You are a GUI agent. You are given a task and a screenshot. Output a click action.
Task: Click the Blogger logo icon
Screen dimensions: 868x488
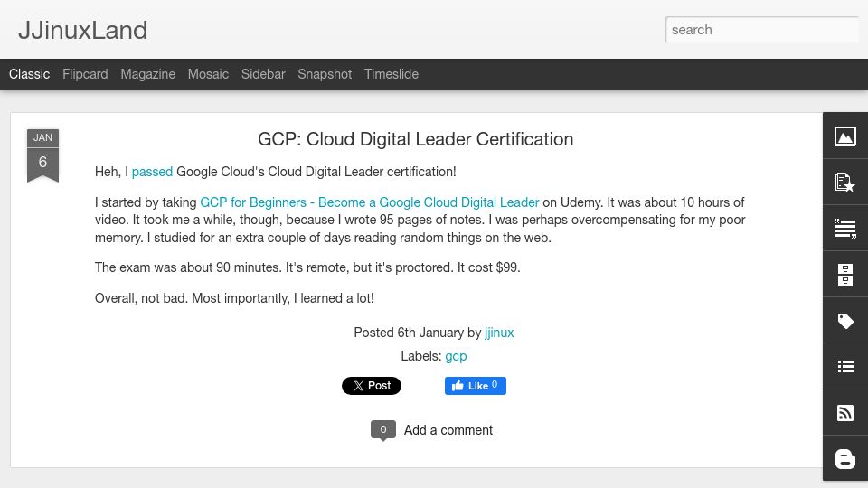844,459
